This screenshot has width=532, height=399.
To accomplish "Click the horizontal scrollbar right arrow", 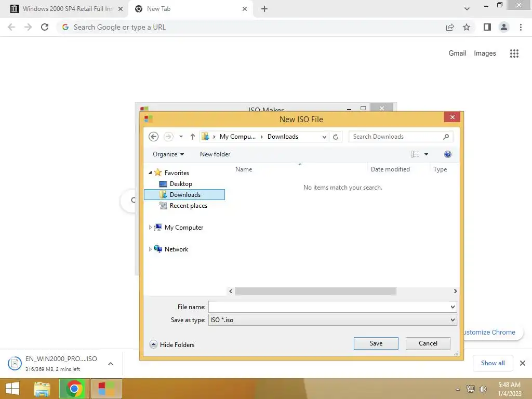I will click(455, 291).
